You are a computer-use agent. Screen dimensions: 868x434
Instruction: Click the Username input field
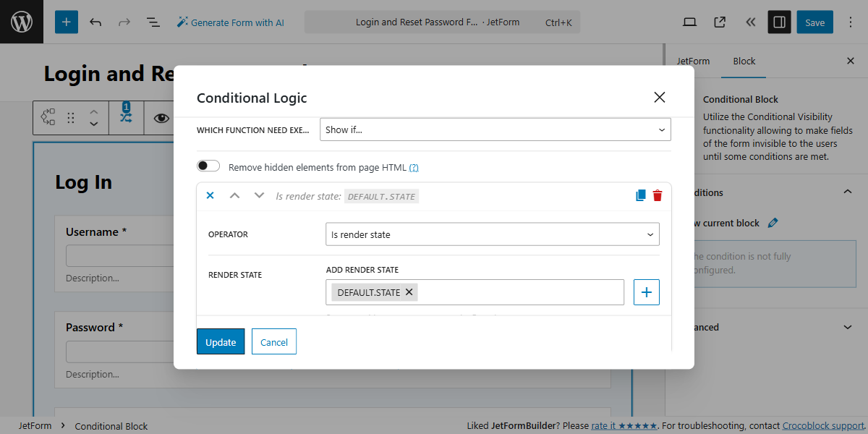(120, 256)
